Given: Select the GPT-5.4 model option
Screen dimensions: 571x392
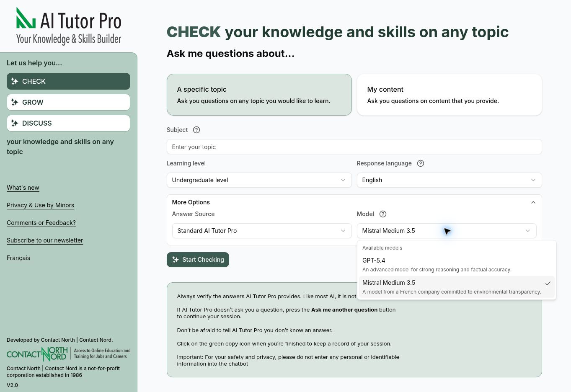Looking at the screenshot, I should point(457,265).
